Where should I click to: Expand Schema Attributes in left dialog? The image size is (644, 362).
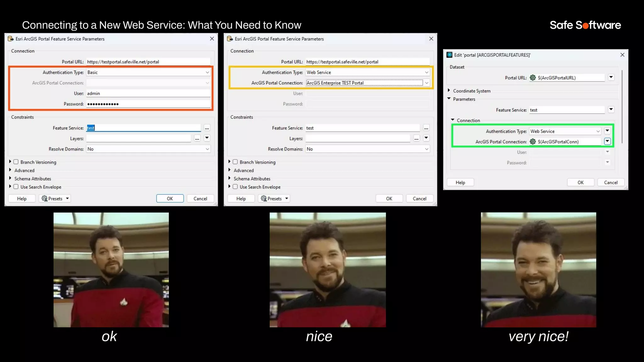[x=10, y=178]
